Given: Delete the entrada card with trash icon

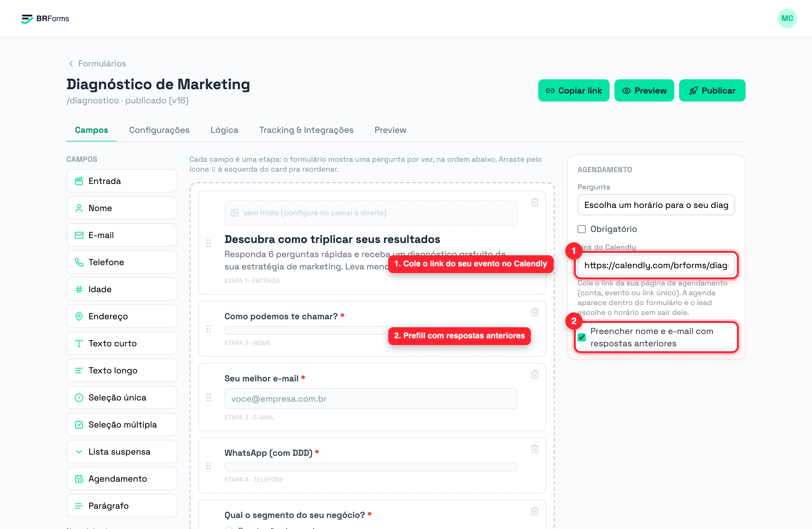Looking at the screenshot, I should [535, 202].
